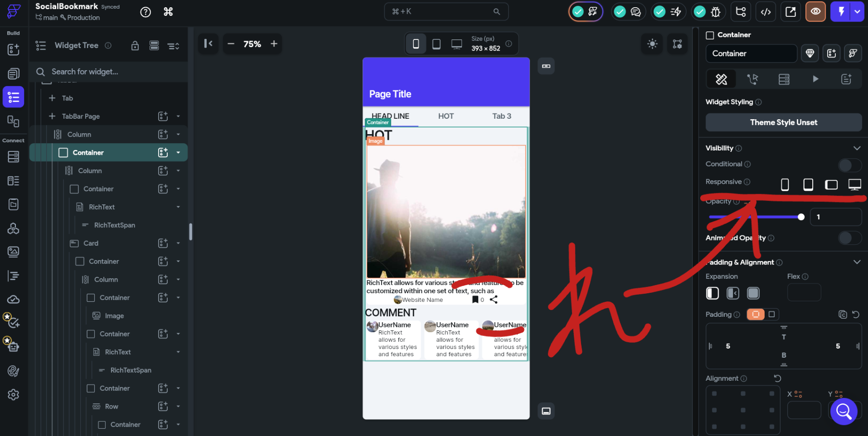Select phone device preview
Image resolution: width=868 pixels, height=436 pixels.
click(x=416, y=44)
